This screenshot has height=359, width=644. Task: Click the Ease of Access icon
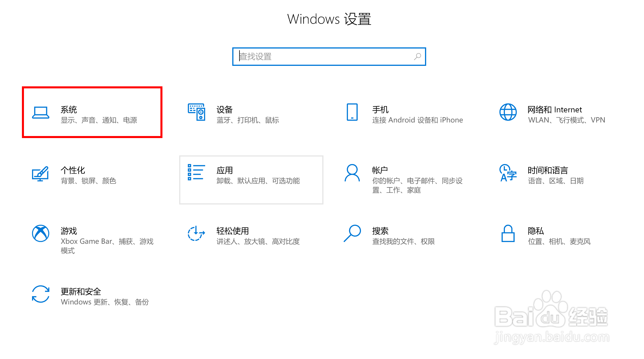coord(196,233)
